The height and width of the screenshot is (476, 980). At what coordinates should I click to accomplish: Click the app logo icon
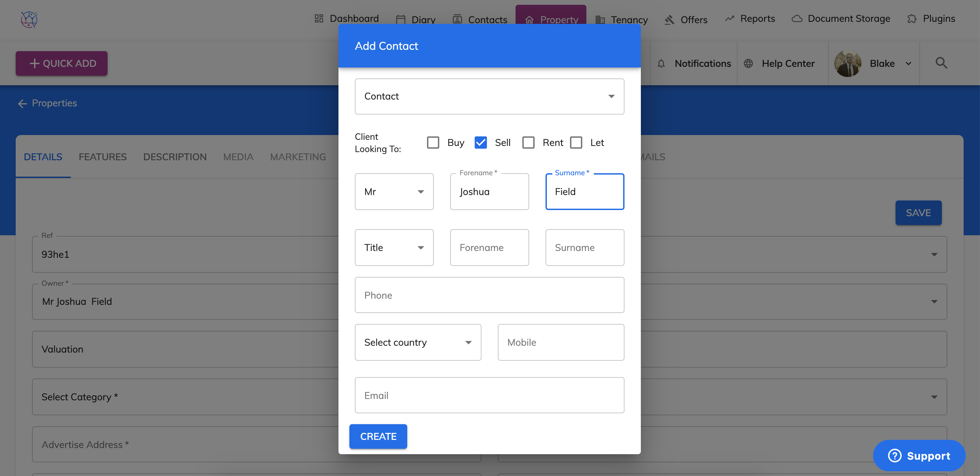pyautogui.click(x=29, y=19)
